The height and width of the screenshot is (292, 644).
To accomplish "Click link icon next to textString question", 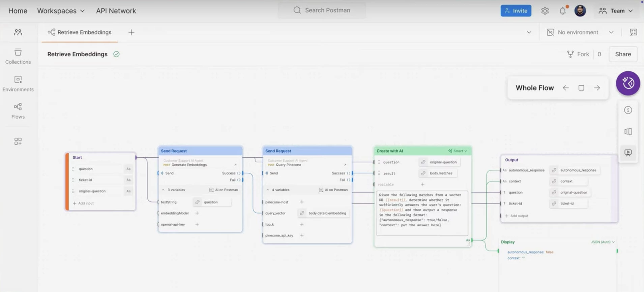I will click(198, 202).
